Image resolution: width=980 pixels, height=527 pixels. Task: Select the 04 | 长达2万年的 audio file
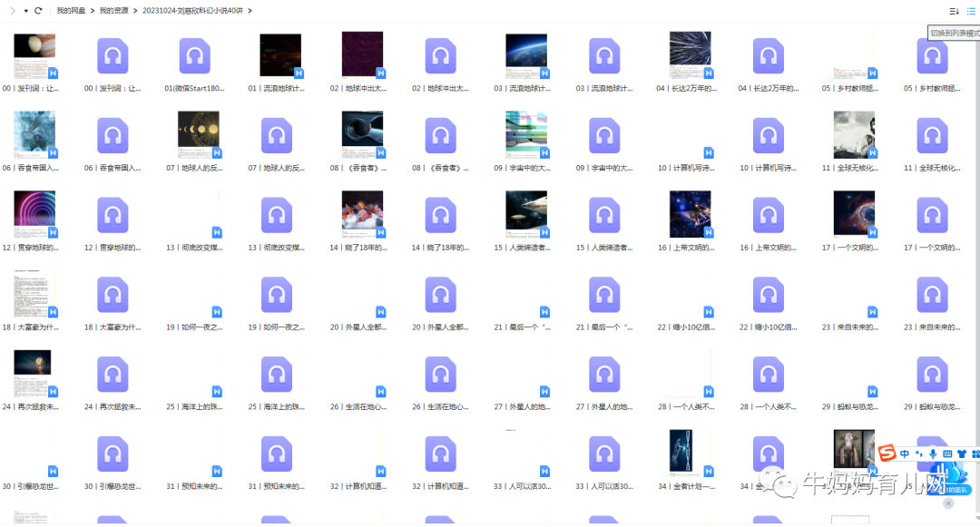tap(769, 56)
